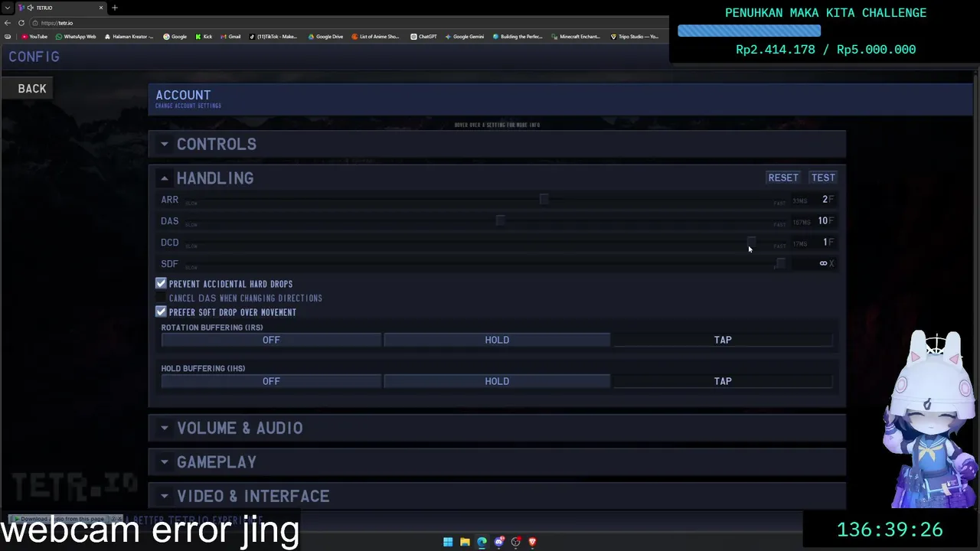Set Hold Buffering (IHS) to HOLD

pyautogui.click(x=497, y=381)
